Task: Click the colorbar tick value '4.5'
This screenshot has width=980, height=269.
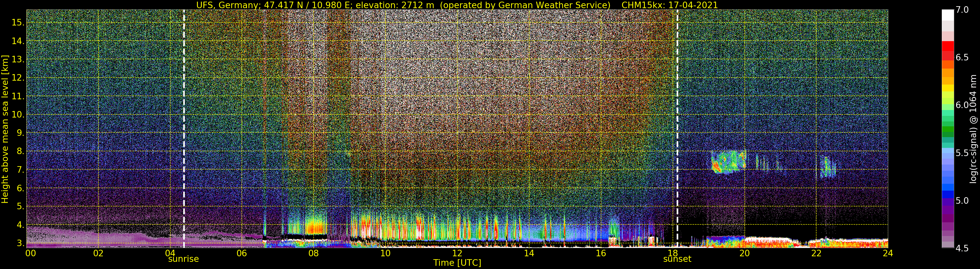Action: (x=962, y=248)
